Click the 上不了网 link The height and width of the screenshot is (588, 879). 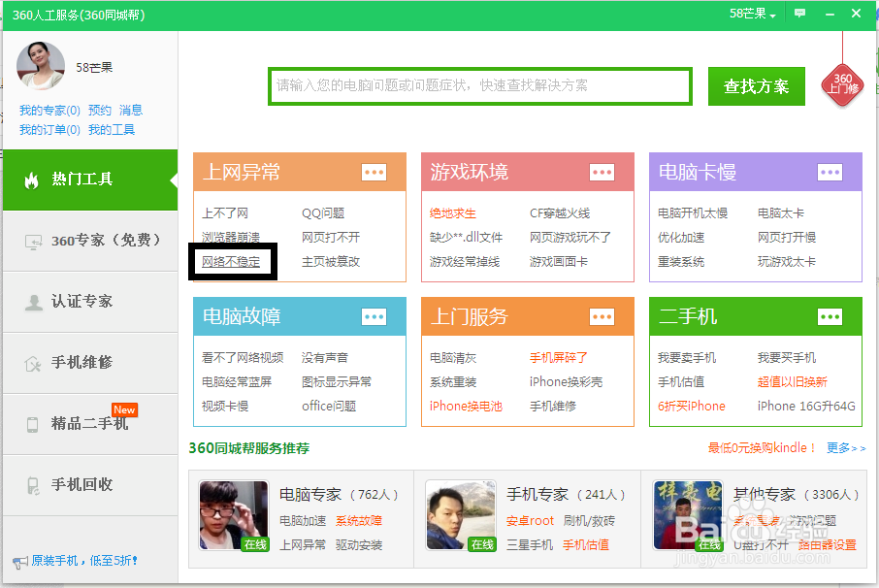click(x=225, y=213)
